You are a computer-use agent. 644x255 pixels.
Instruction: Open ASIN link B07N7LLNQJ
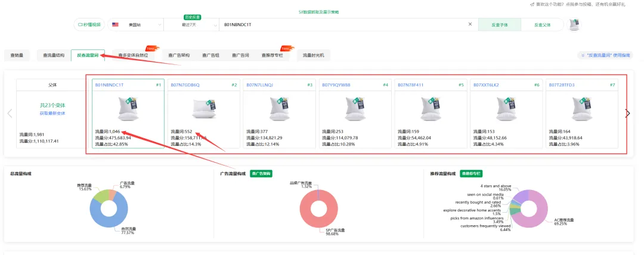point(259,85)
